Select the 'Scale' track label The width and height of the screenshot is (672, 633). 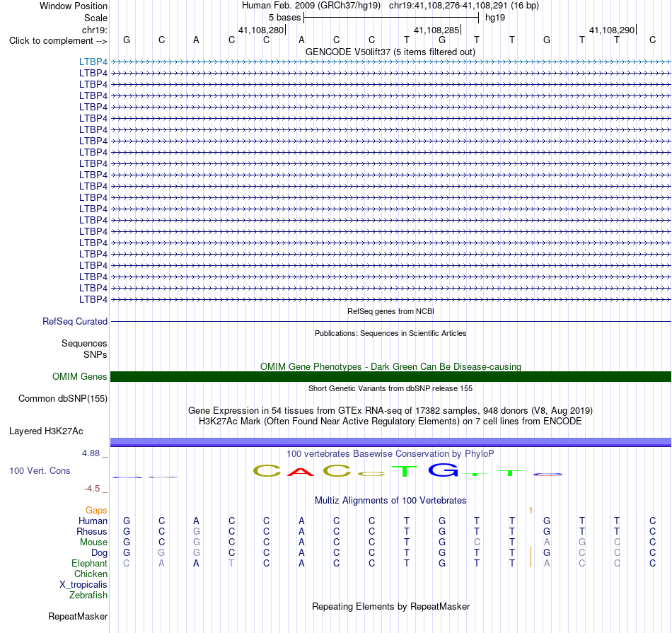[x=95, y=18]
